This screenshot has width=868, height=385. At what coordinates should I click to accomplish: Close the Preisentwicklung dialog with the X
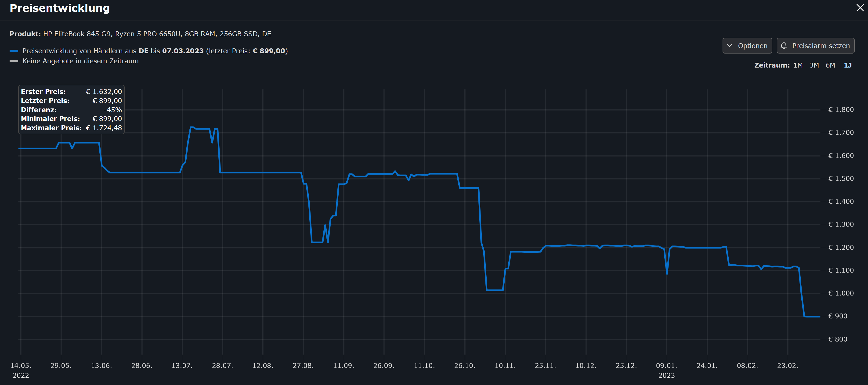860,8
